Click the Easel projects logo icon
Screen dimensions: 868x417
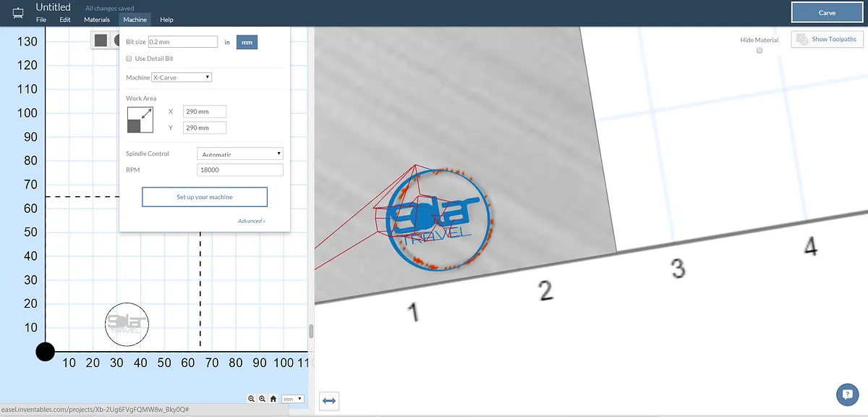pos(18,13)
